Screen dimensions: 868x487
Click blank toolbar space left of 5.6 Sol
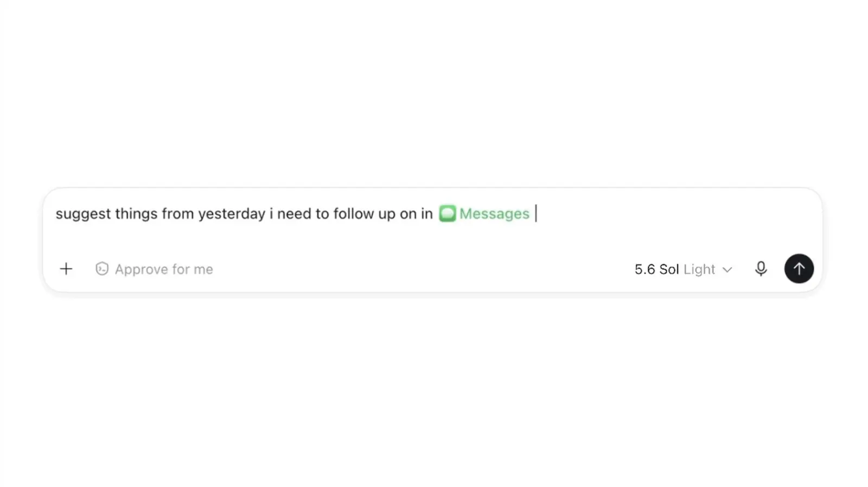423,269
